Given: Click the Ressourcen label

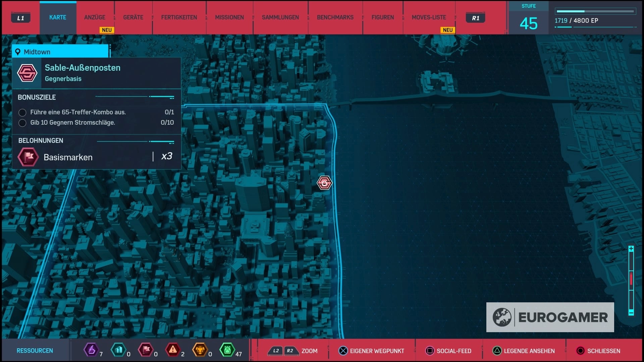Looking at the screenshot, I should pyautogui.click(x=35, y=351).
